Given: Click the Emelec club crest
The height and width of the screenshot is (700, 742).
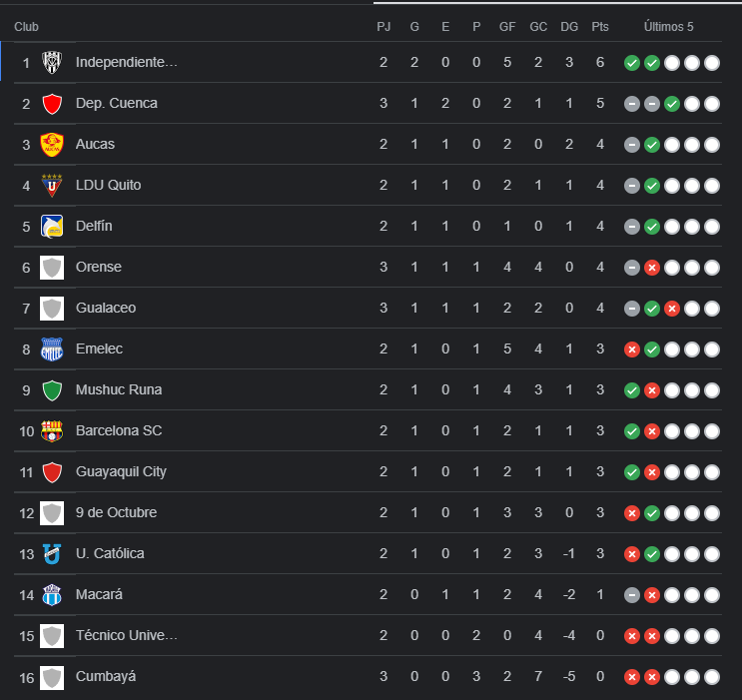Looking at the screenshot, I should (x=52, y=349).
